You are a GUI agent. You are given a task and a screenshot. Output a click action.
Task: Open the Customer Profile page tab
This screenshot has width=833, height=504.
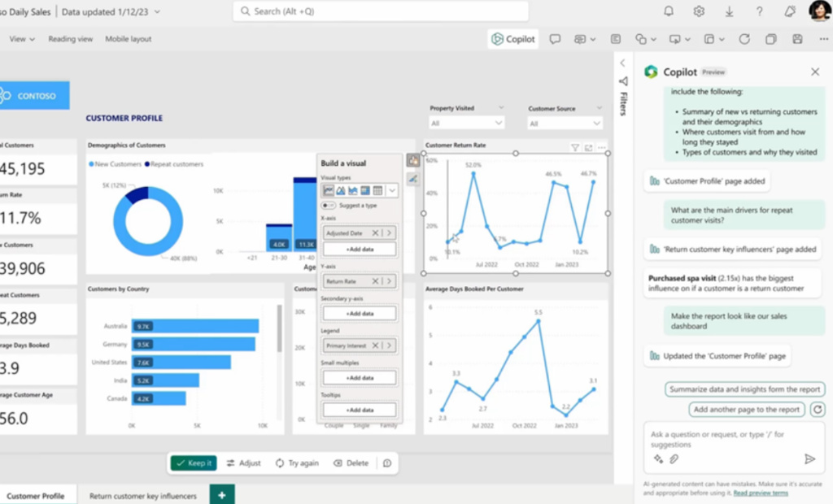pos(36,496)
